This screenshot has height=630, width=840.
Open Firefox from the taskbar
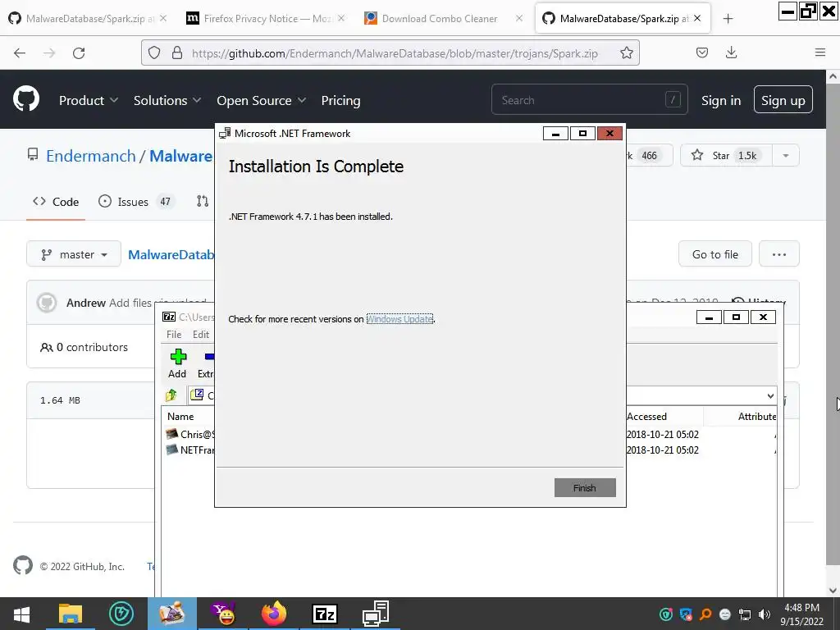tap(274, 614)
